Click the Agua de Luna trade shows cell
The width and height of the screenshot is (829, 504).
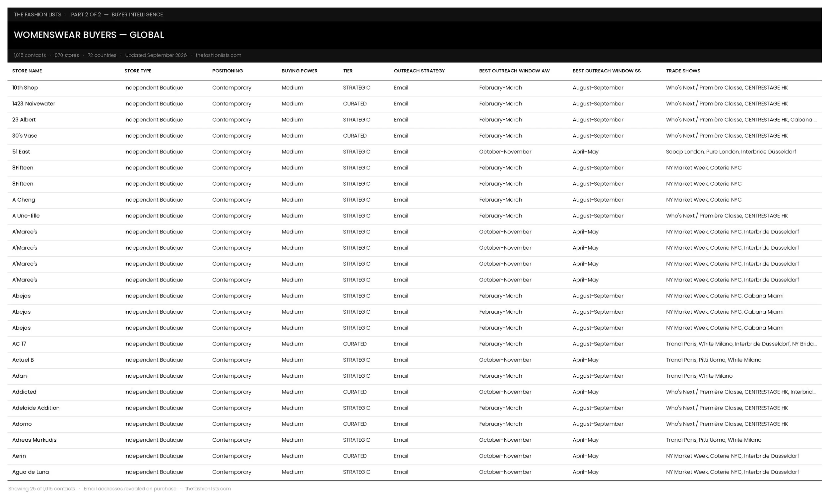[x=733, y=472]
